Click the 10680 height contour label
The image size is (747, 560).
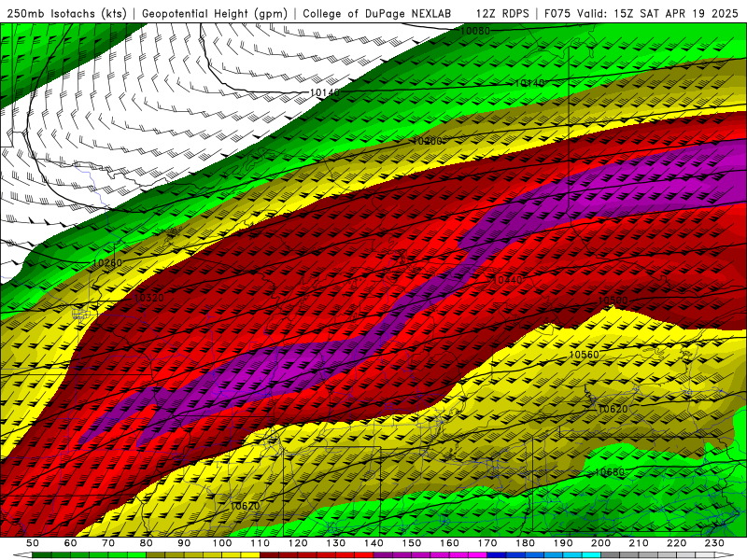(610, 472)
